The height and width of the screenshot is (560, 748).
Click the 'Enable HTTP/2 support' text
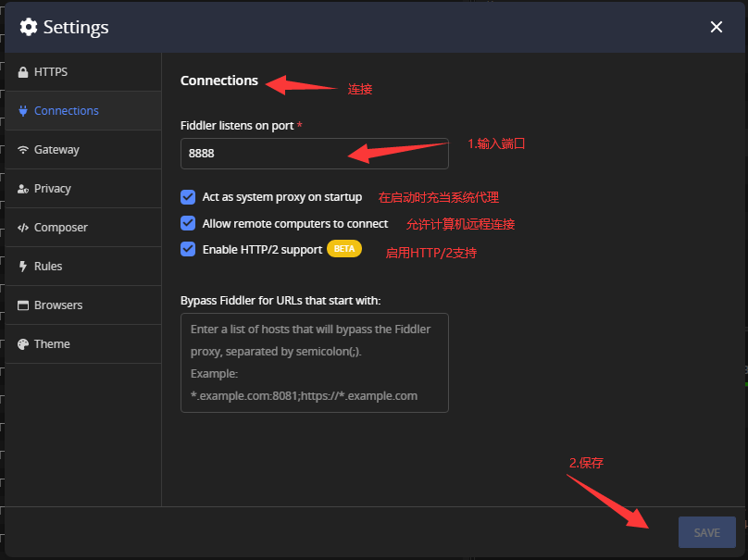click(262, 250)
